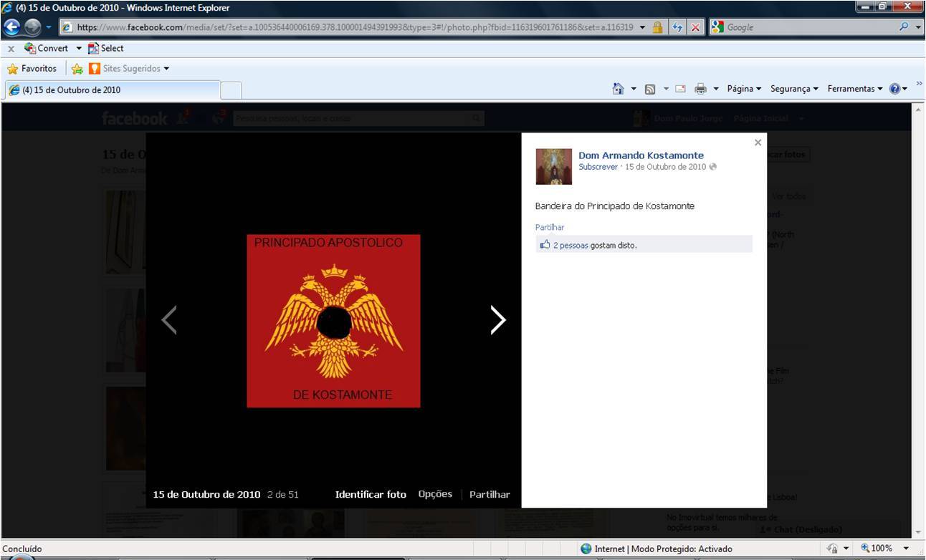Expand the Segurança menu

pyautogui.click(x=794, y=89)
